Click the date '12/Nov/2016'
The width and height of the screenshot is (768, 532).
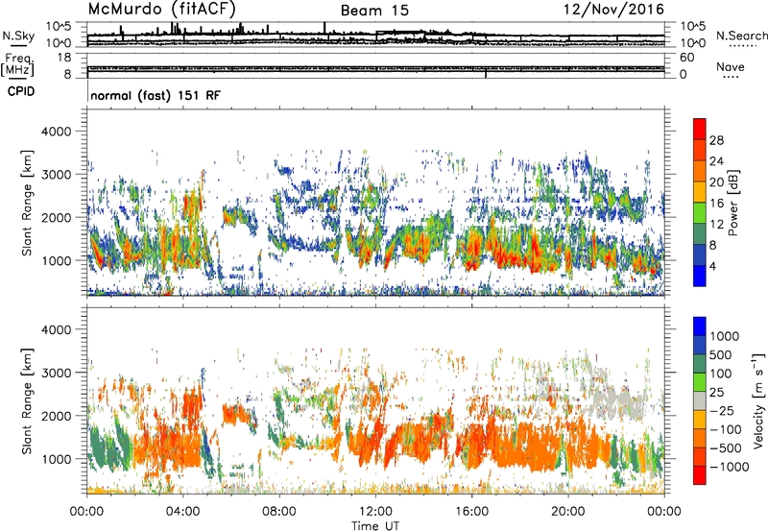(x=613, y=9)
